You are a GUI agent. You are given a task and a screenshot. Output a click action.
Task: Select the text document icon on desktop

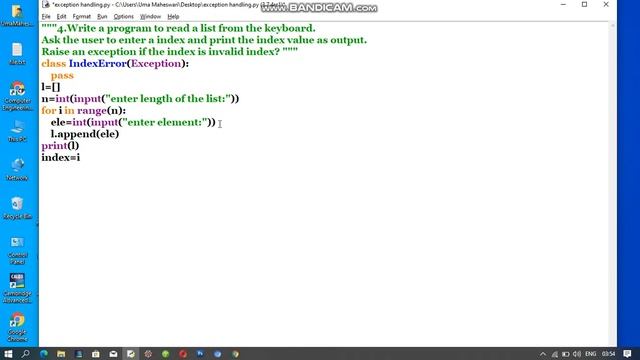tap(17, 53)
